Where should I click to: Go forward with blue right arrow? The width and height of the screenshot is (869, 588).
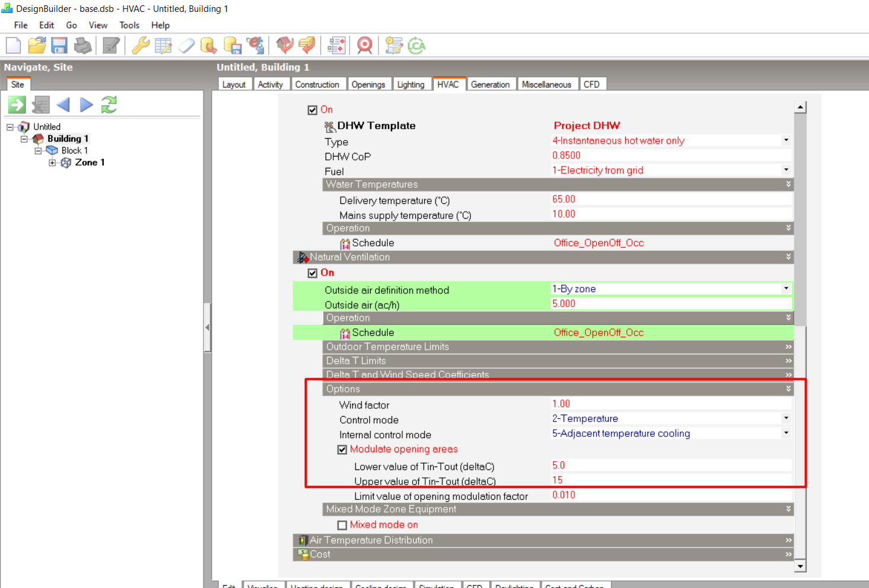[87, 105]
